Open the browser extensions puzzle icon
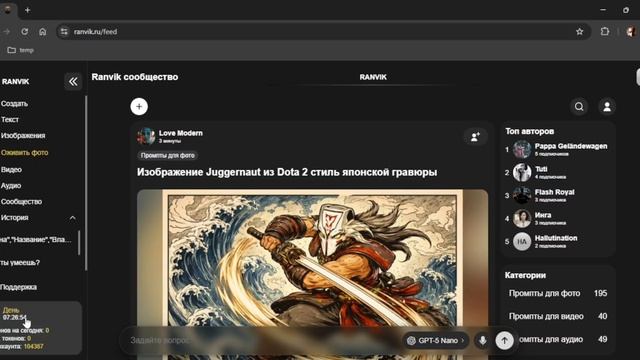The image size is (640, 360). point(605,31)
